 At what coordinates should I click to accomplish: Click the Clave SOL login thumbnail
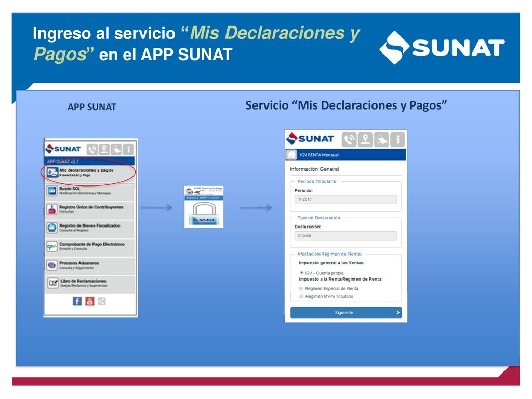[204, 207]
